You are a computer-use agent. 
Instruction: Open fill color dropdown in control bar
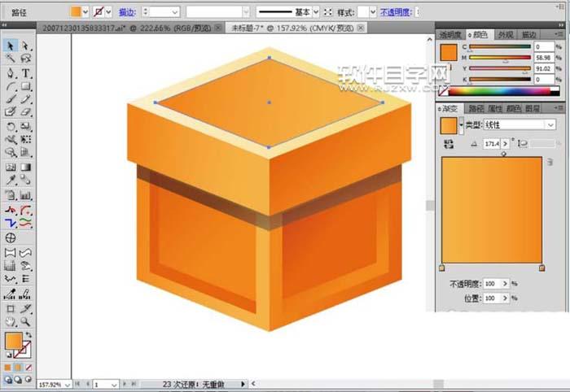pos(85,12)
